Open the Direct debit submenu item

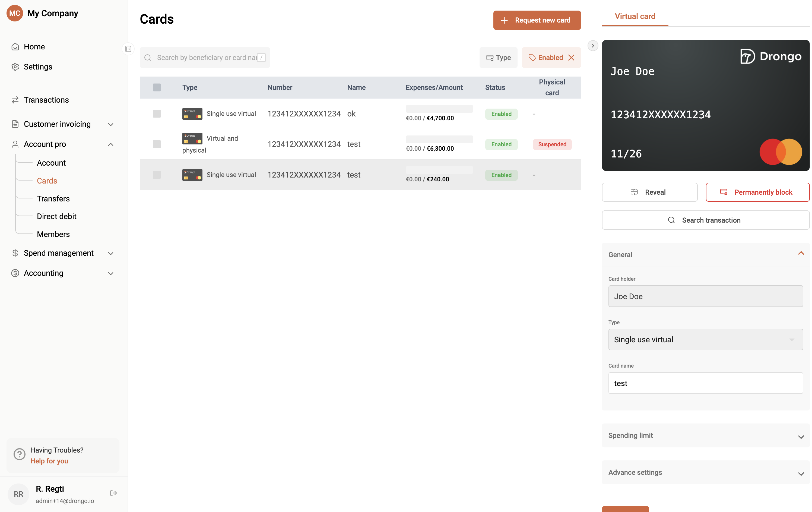pos(57,216)
